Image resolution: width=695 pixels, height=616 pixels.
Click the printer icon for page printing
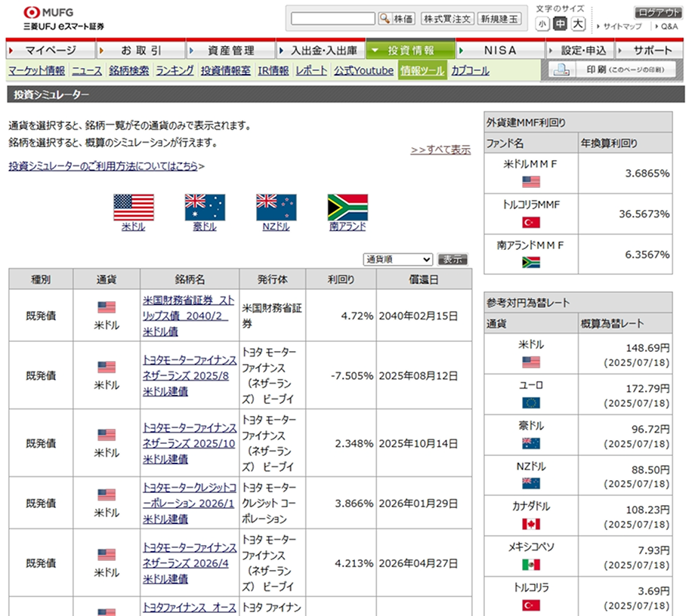click(x=561, y=70)
